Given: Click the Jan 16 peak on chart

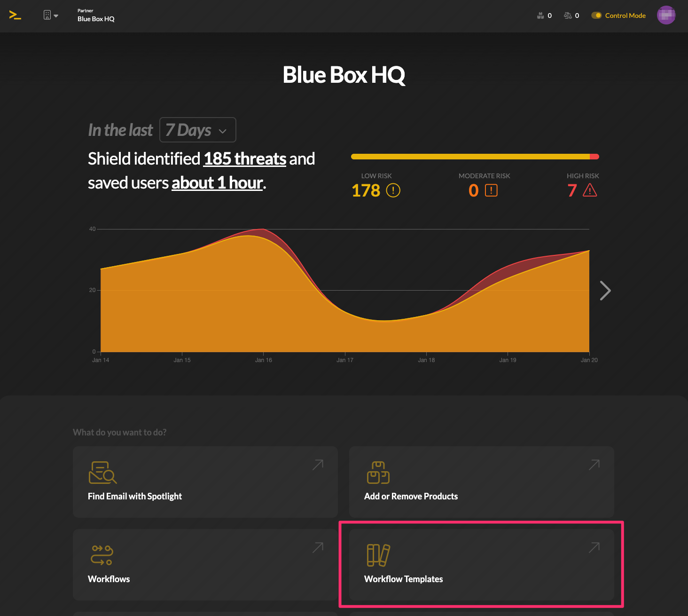Looking at the screenshot, I should click(x=263, y=229).
